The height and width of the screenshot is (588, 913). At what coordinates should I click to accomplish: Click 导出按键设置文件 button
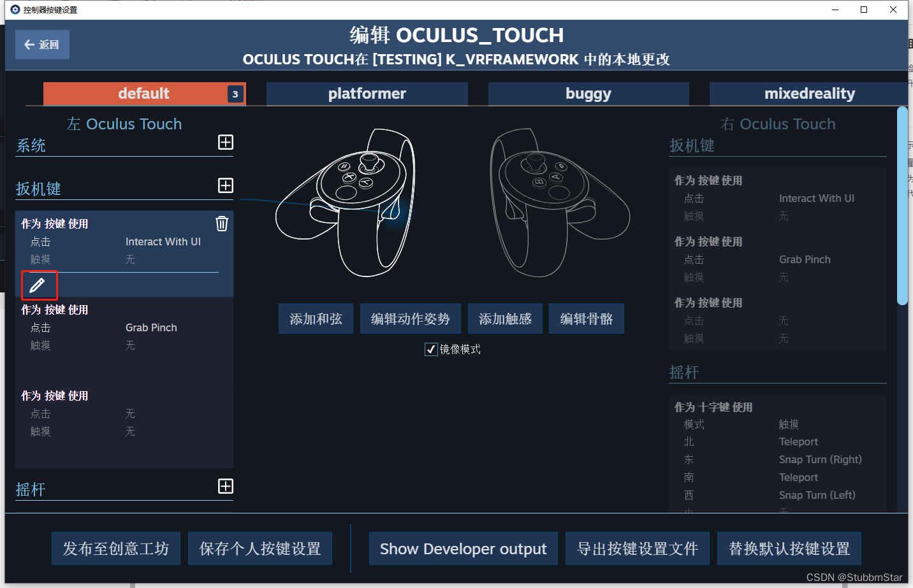[x=638, y=549]
